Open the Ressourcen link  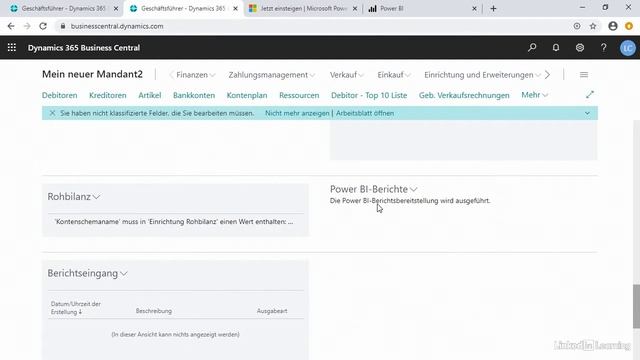299,95
